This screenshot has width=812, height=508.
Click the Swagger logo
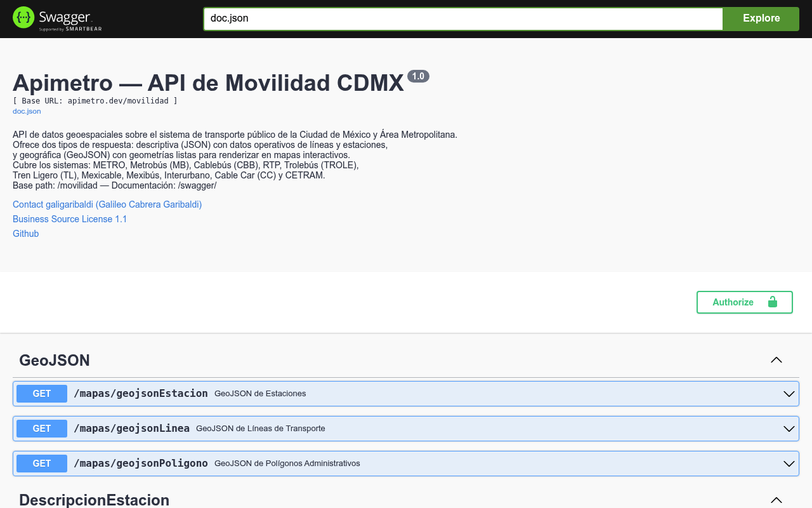tap(57, 18)
